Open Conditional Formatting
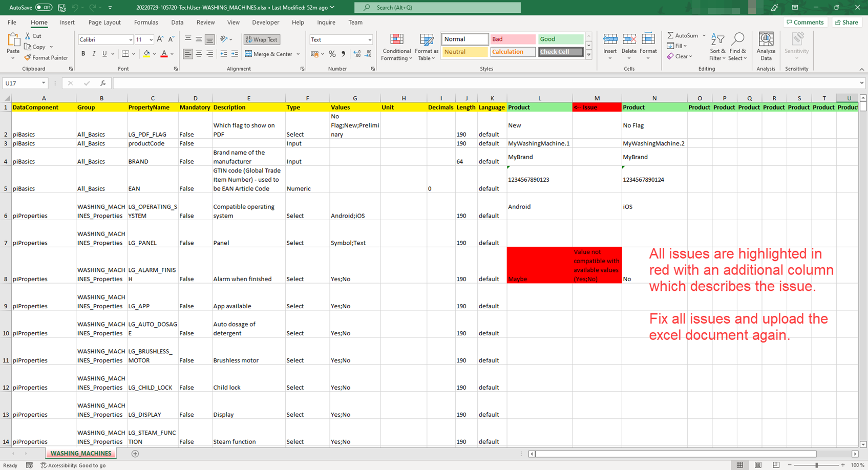Viewport: 868px width, 470px height. point(396,47)
